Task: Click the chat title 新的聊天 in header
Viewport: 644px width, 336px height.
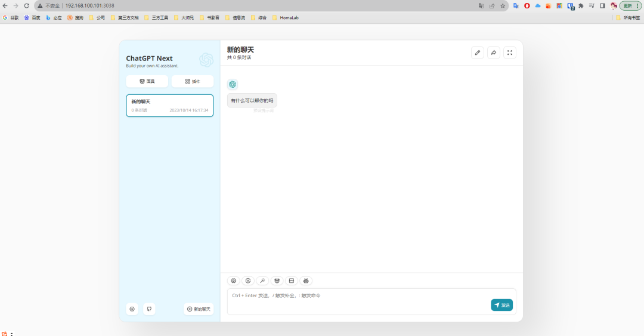Action: (x=241, y=50)
